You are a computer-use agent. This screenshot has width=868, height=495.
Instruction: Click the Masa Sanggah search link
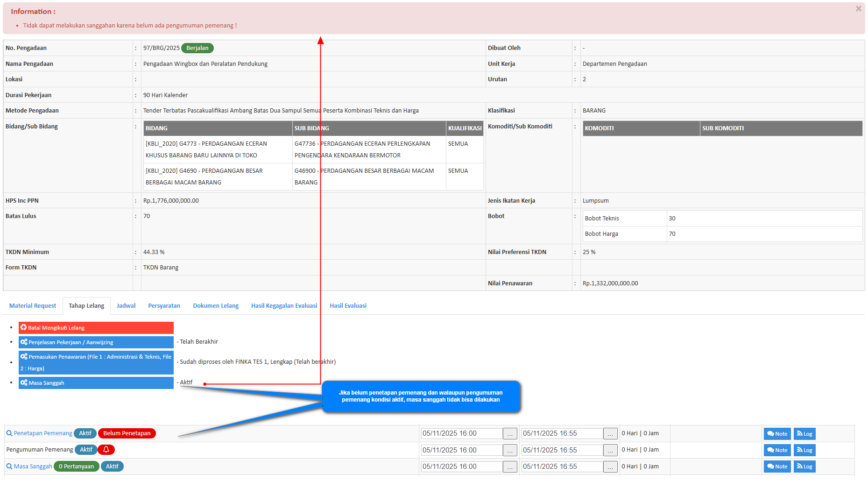[33, 467]
